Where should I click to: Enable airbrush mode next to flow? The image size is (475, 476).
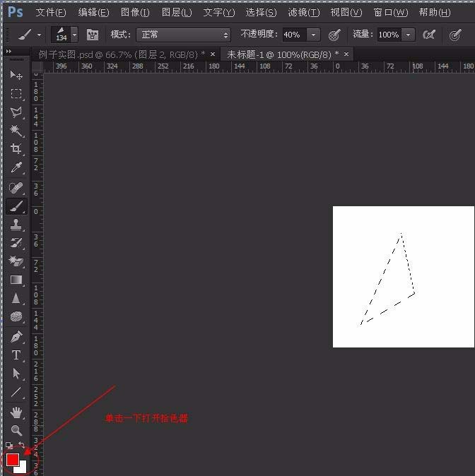click(428, 35)
